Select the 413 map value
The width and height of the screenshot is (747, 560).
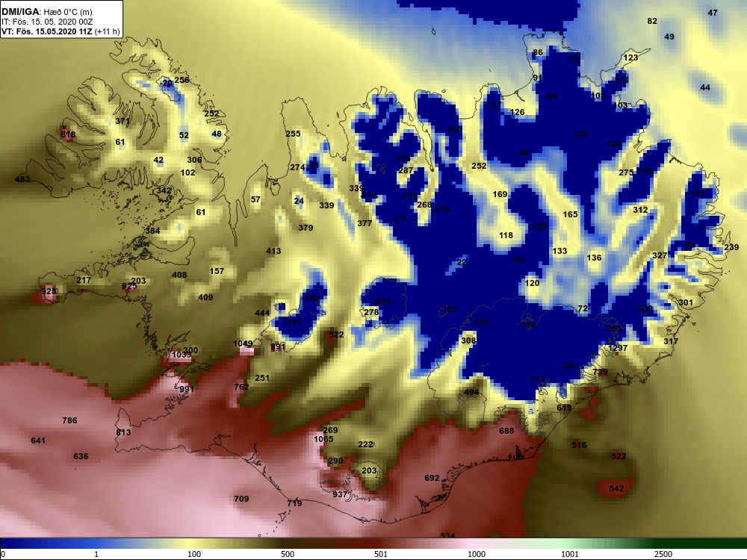pyautogui.click(x=273, y=251)
